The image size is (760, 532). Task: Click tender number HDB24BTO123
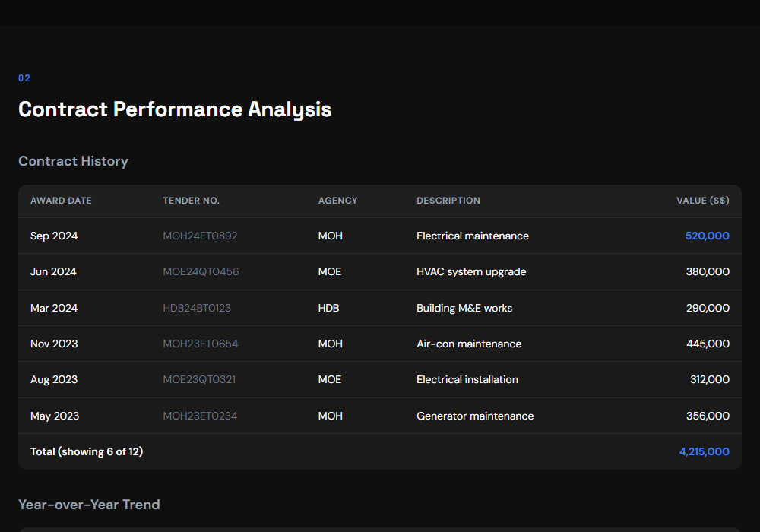pyautogui.click(x=197, y=308)
